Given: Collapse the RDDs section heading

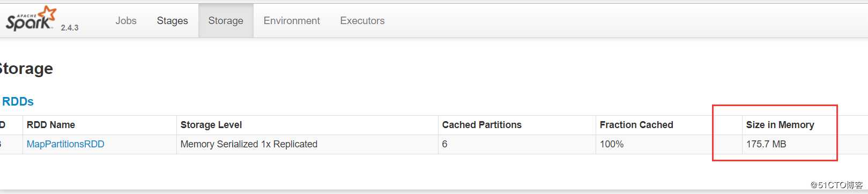Looking at the screenshot, I should [x=17, y=101].
